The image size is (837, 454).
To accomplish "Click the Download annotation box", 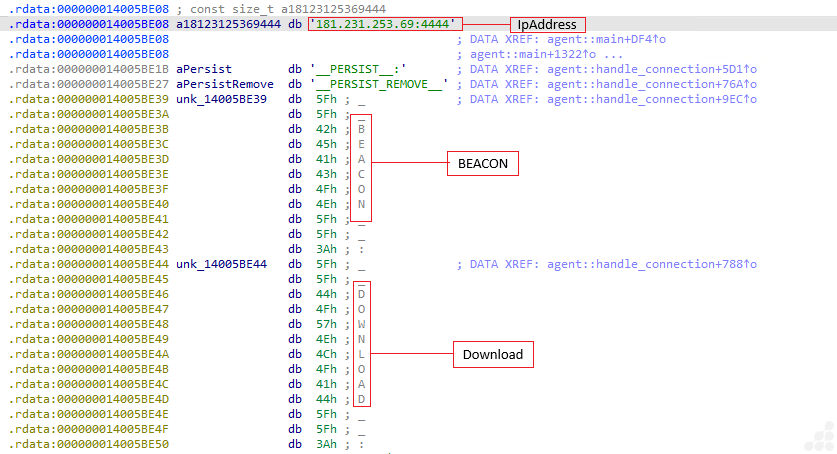I will click(492, 354).
